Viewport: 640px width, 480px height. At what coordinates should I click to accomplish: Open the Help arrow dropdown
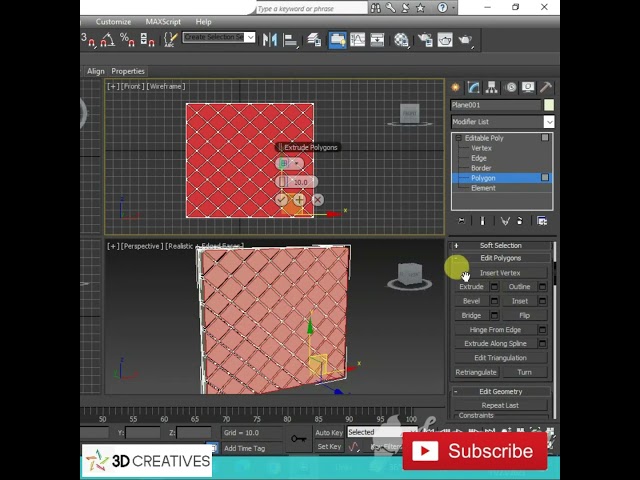(453, 8)
